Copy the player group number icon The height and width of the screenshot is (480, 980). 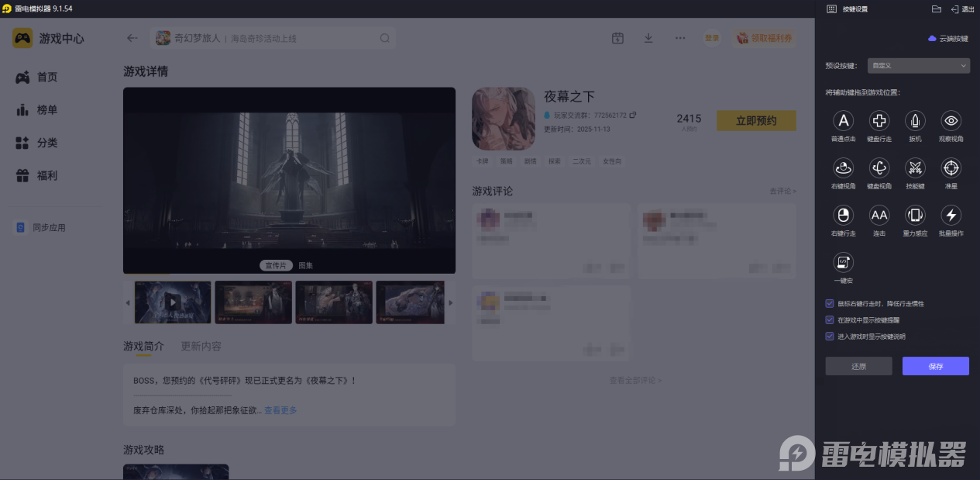[632, 115]
